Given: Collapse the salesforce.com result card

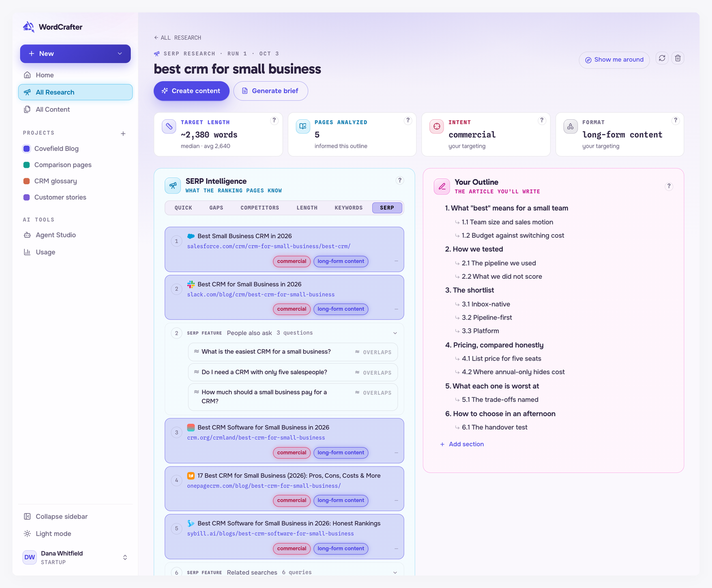Looking at the screenshot, I should (x=396, y=261).
